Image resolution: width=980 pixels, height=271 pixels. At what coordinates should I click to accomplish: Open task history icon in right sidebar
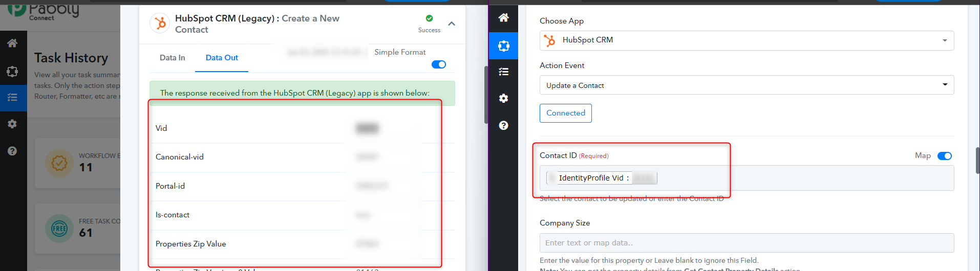click(x=504, y=72)
